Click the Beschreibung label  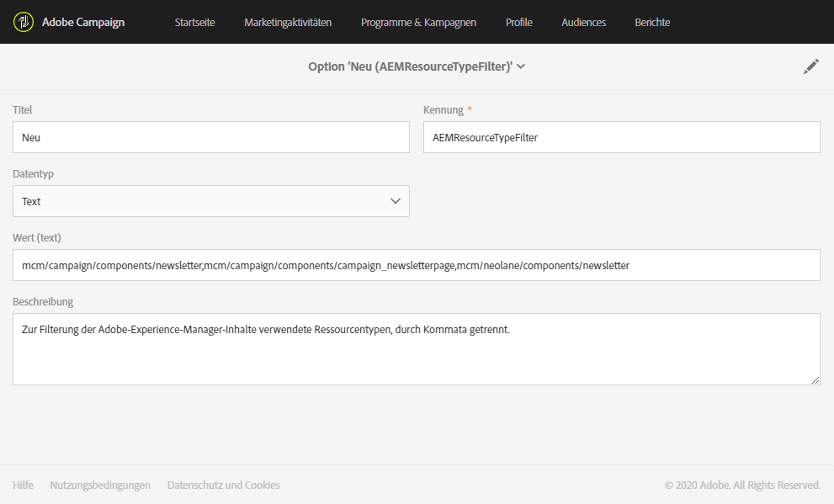pyautogui.click(x=43, y=301)
